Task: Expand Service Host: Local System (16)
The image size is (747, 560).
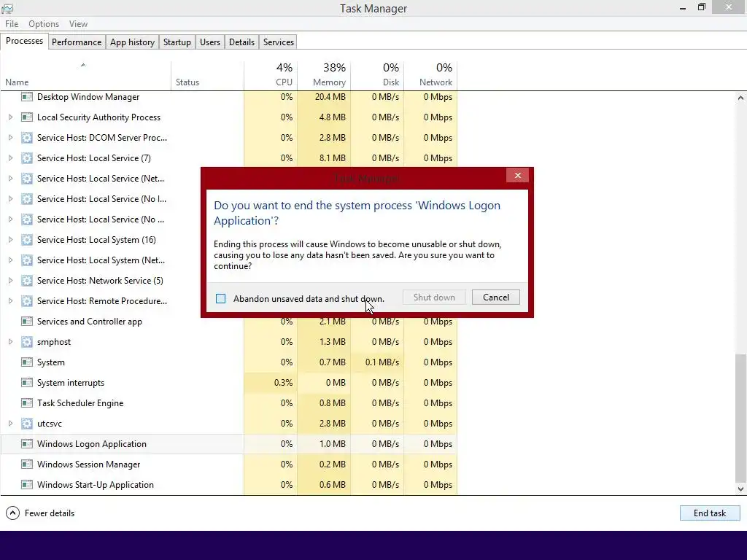Action: pyautogui.click(x=10, y=239)
